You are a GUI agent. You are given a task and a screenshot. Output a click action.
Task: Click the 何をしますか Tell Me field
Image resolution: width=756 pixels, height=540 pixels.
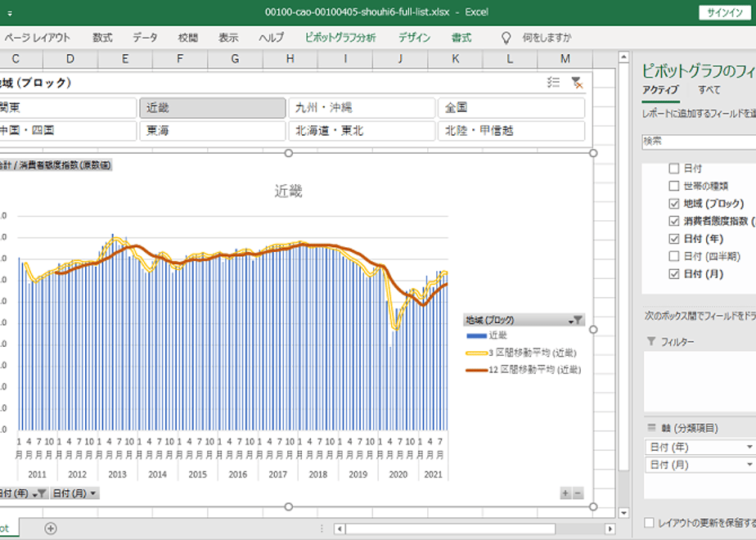point(547,38)
